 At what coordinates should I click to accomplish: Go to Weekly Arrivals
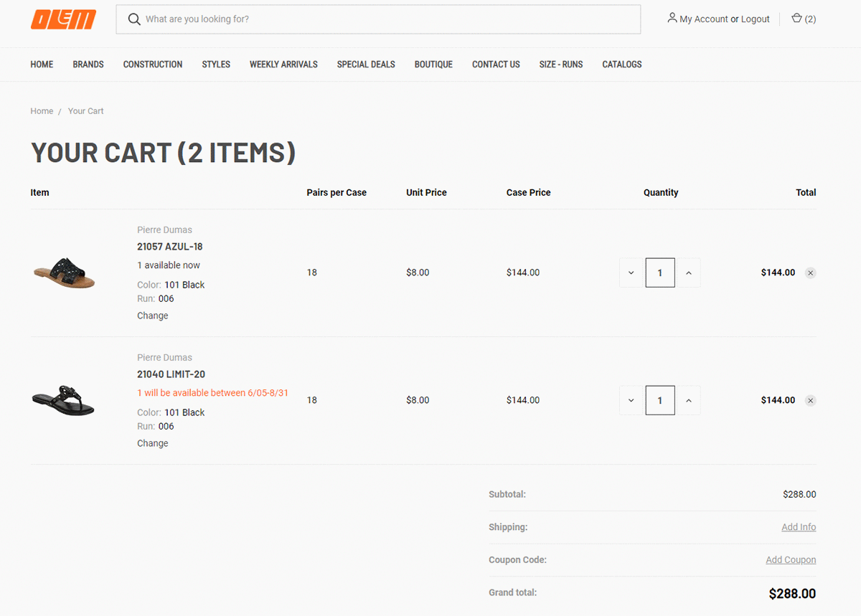[x=283, y=65]
